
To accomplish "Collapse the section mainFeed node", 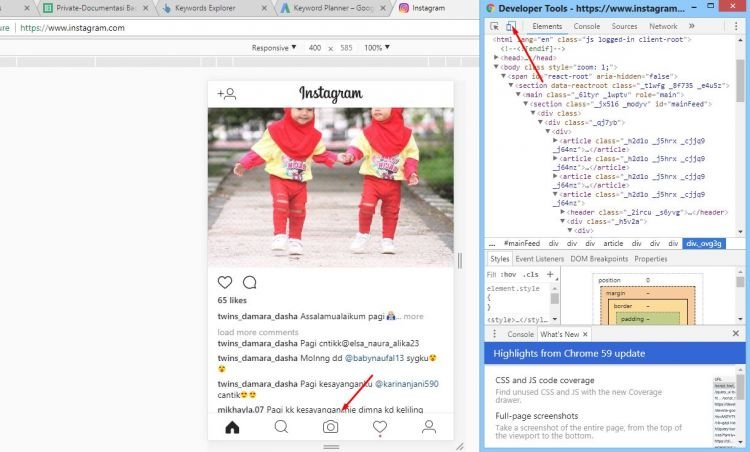I will click(525, 103).
